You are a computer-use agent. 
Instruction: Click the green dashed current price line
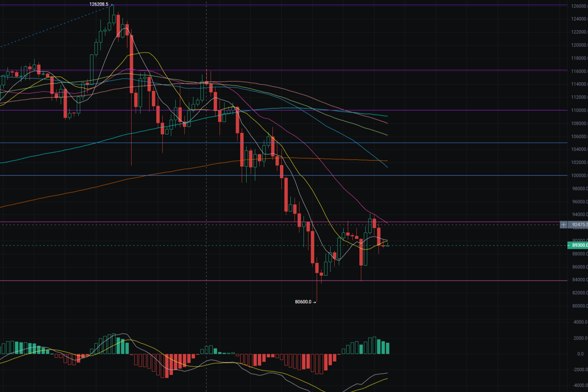450,245
